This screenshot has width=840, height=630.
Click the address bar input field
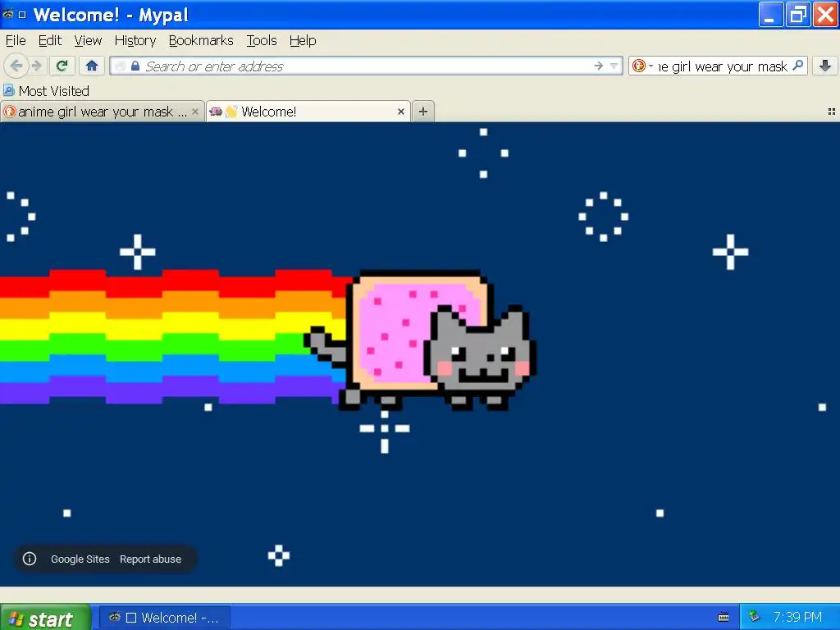point(367,66)
